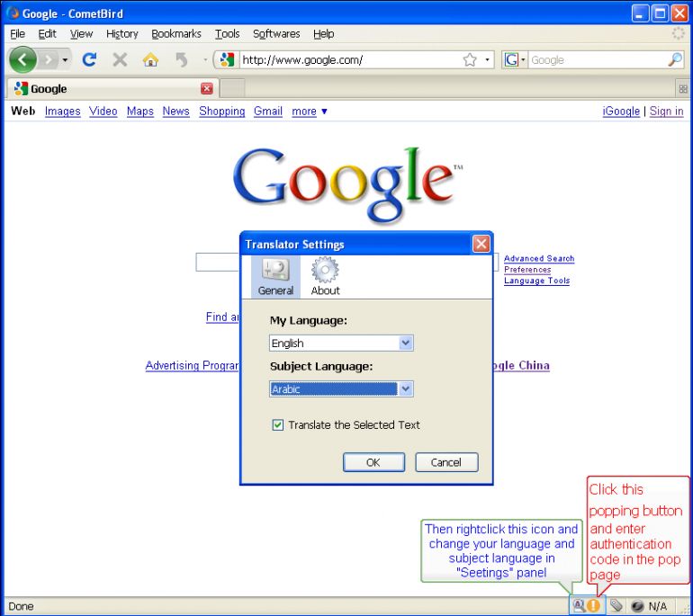Image resolution: width=693 pixels, height=616 pixels.
Task: Click the search magnifier icon in search box
Action: pyautogui.click(x=675, y=60)
